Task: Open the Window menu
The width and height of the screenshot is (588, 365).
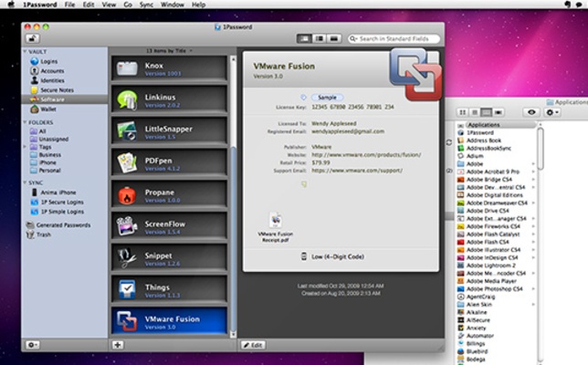Action: point(173,5)
